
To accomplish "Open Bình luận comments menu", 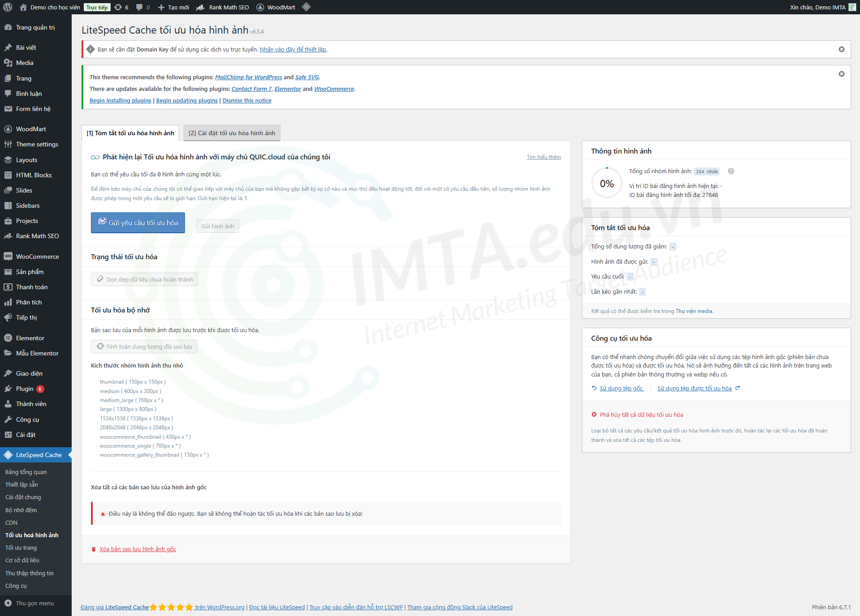I will [36, 94].
